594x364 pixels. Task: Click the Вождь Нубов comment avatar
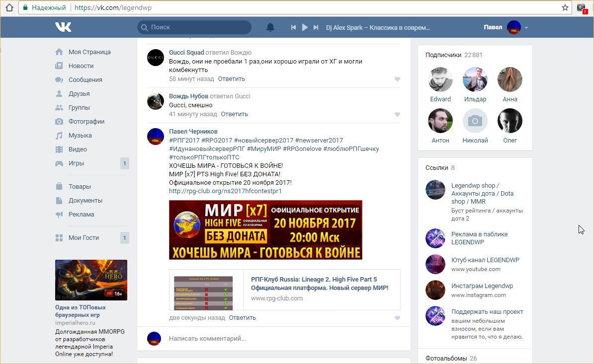(155, 101)
